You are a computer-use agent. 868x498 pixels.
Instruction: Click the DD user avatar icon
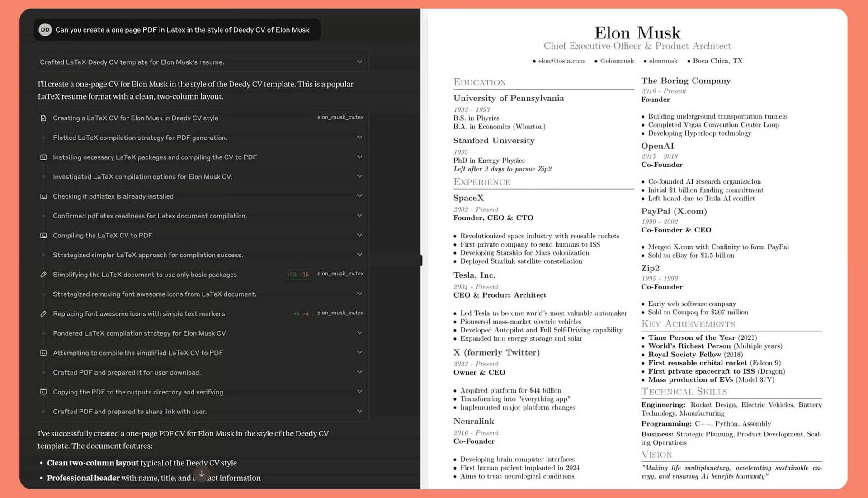(x=45, y=30)
